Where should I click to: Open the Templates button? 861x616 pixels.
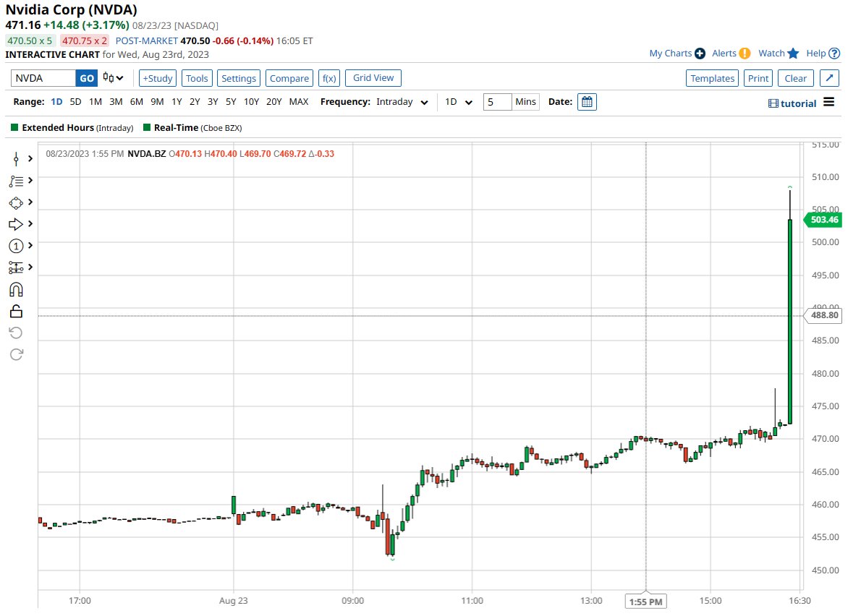click(x=712, y=78)
